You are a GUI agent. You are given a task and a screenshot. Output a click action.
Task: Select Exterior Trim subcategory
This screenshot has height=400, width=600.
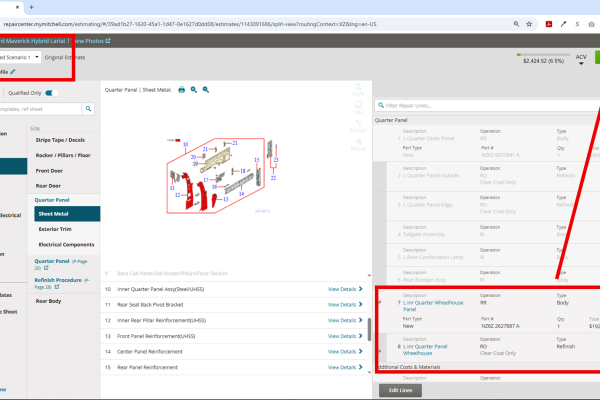55,229
